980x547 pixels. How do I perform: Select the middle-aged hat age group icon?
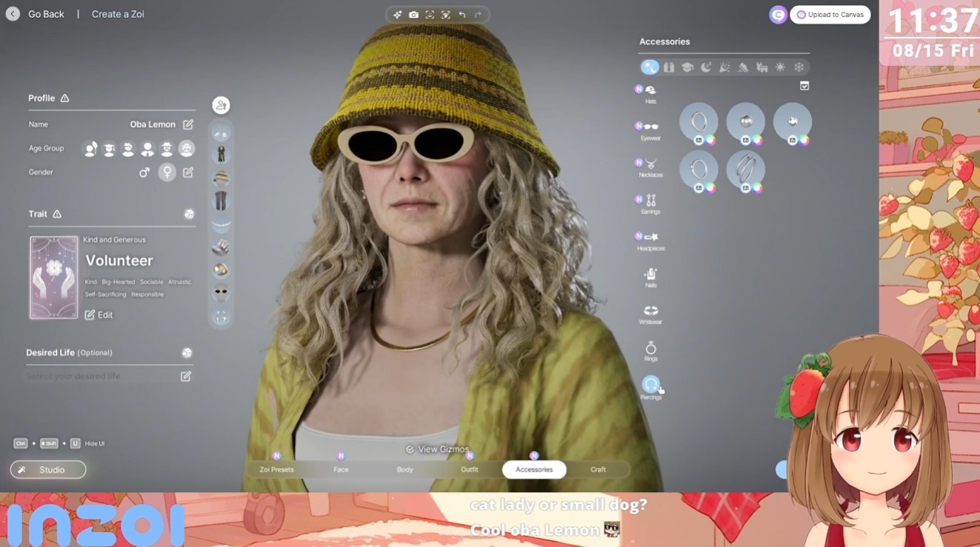[167, 149]
